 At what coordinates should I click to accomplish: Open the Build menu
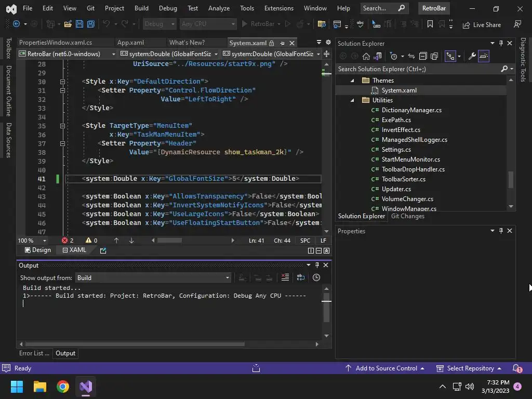point(141,8)
